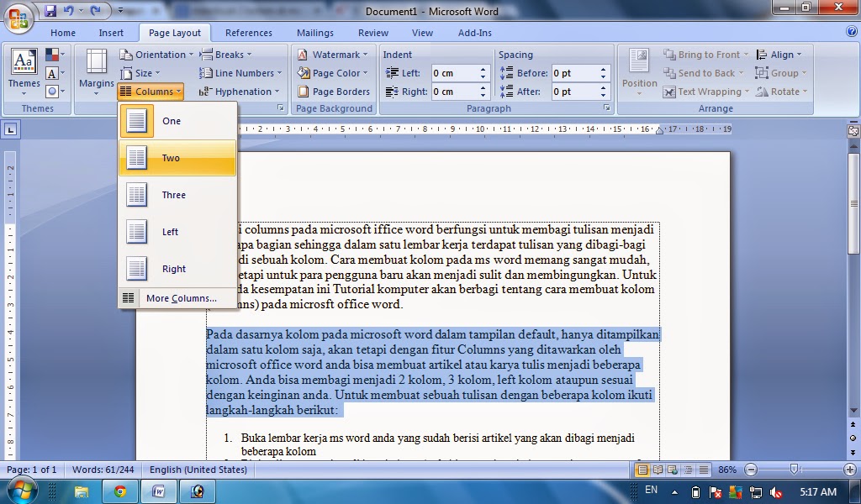
Task: Click the Indent Left input field
Action: tap(455, 73)
